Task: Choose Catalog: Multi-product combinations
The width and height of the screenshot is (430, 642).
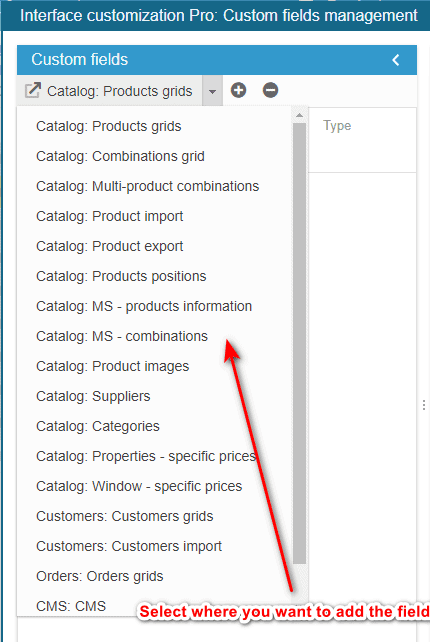Action: coord(147,186)
